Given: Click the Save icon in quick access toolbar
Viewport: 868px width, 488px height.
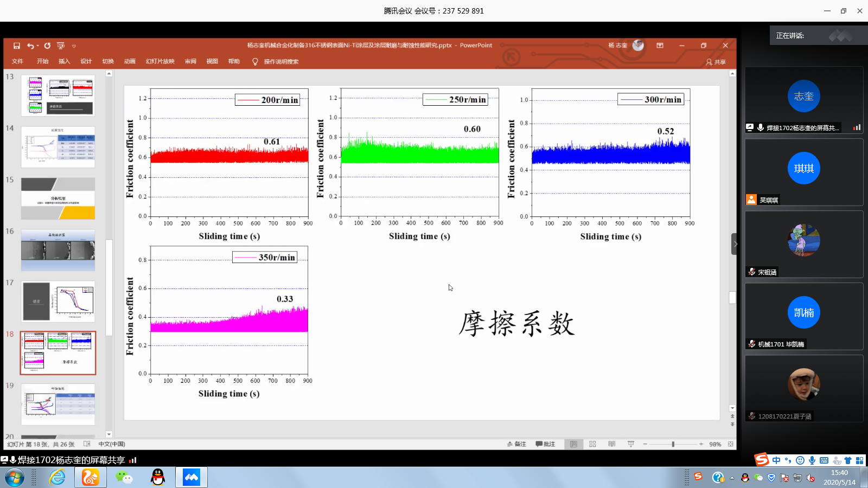Looking at the screenshot, I should (17, 46).
